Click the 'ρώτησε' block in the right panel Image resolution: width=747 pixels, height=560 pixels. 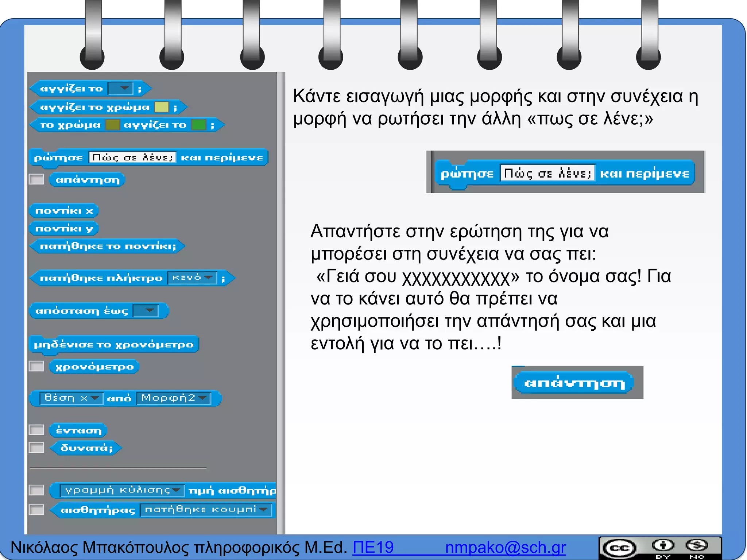(467, 174)
